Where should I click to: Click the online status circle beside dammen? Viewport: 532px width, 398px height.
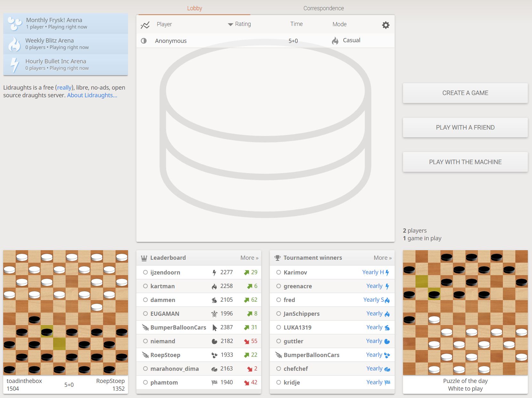click(x=145, y=300)
